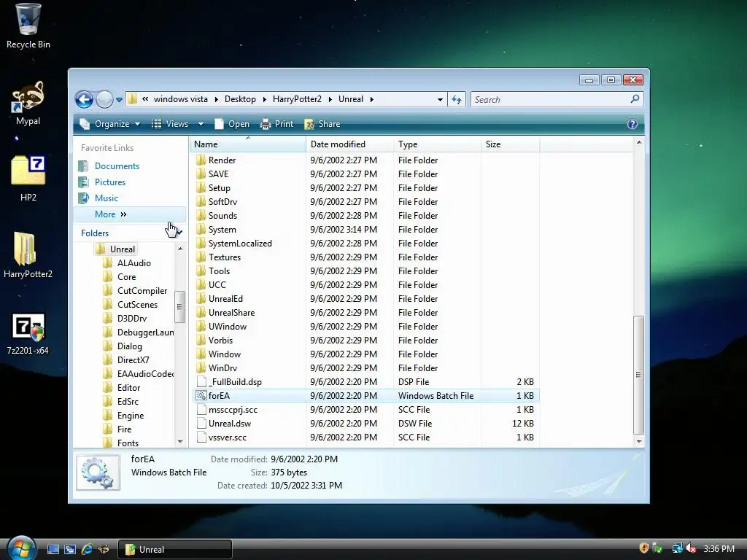This screenshot has width=747, height=560.
Task: Click the Unreal.dsw file icon
Action: [x=201, y=424]
